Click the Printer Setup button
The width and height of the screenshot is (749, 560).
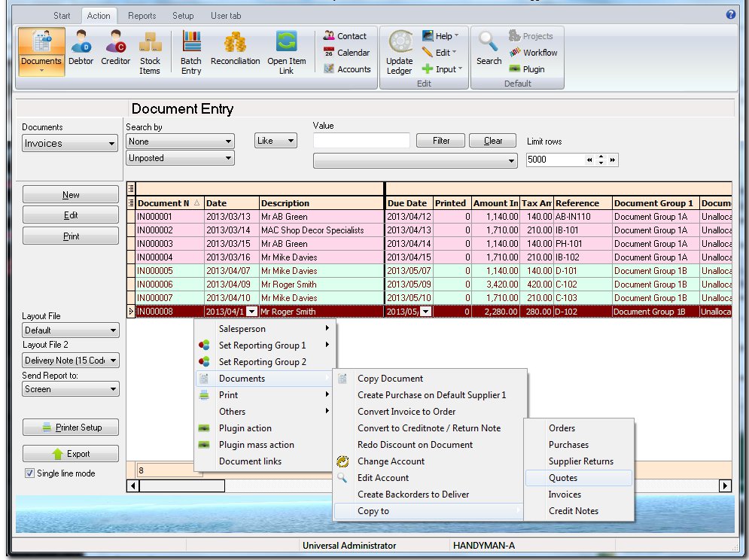tap(70, 427)
